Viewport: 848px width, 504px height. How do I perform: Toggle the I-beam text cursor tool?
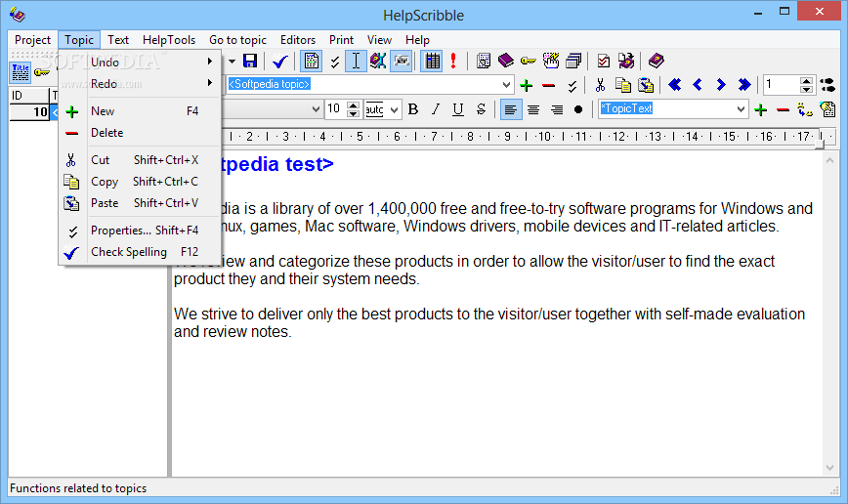point(356,62)
